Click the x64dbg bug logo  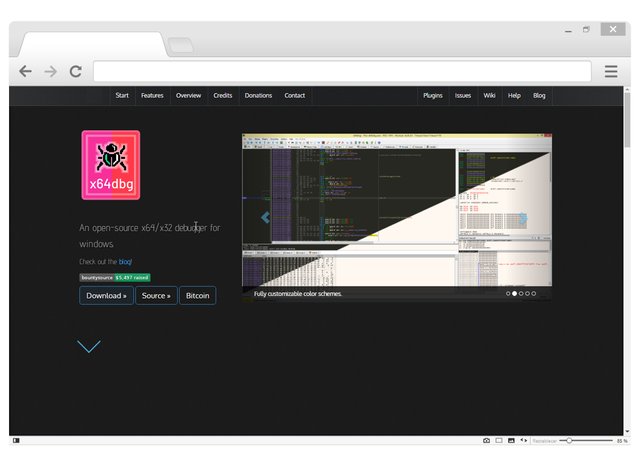111,165
